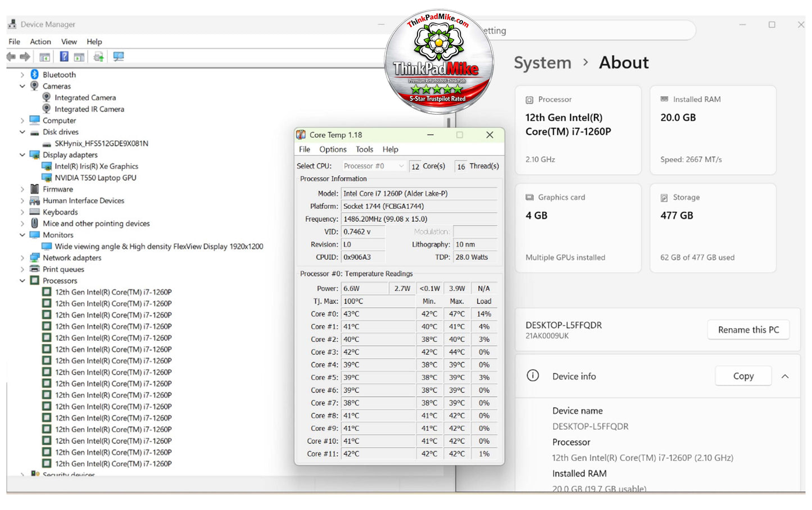Select the Mice and other pointing devices icon
The height and width of the screenshot is (510, 812).
coord(34,224)
